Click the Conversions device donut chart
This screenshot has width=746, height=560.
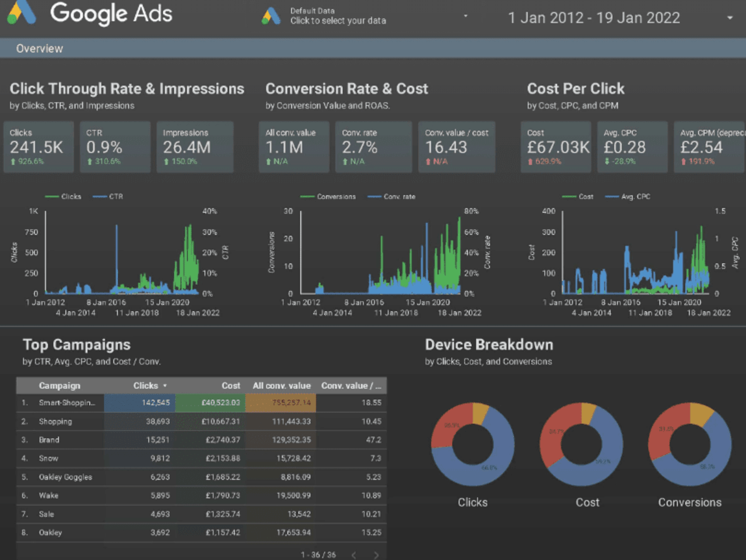click(x=690, y=444)
